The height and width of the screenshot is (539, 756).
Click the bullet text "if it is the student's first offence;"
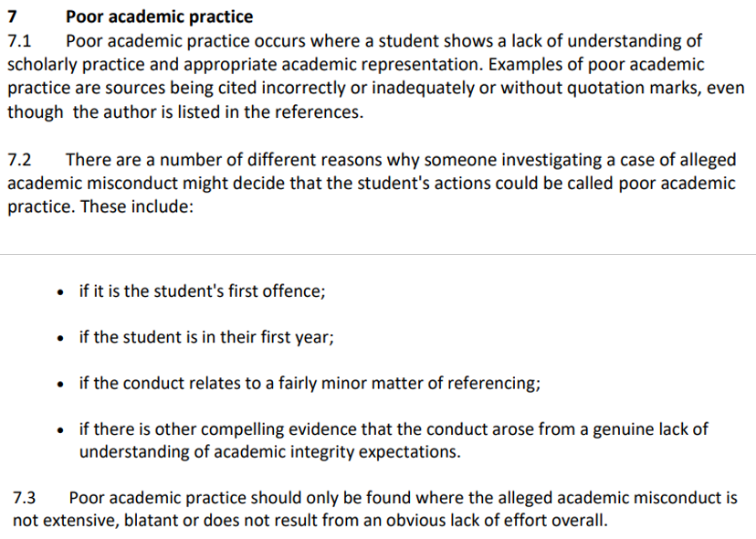[x=202, y=291]
